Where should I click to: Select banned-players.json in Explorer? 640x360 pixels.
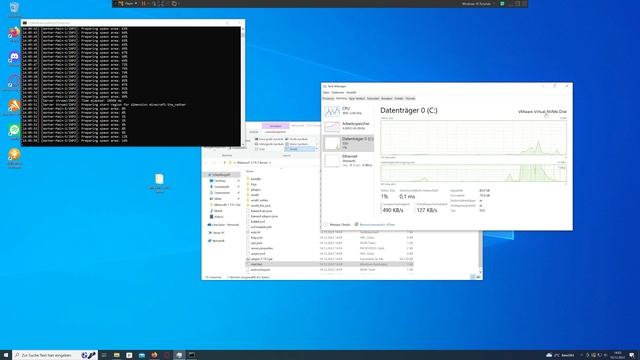coord(264,216)
